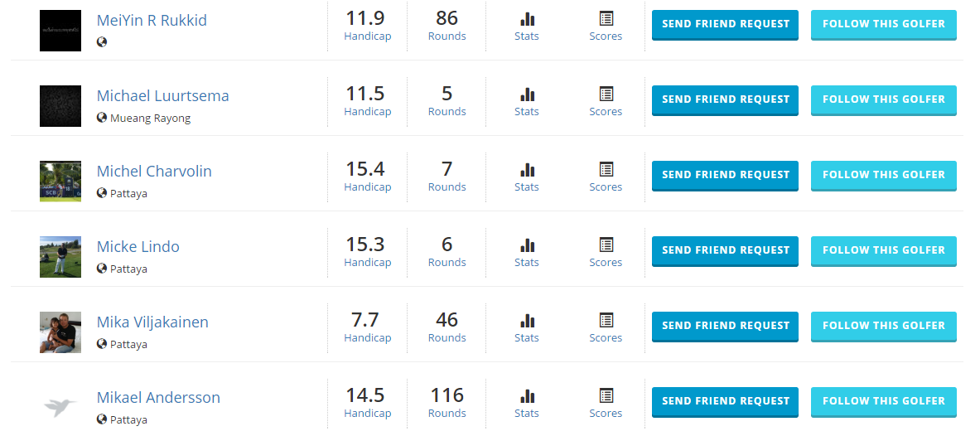Follow golfer Michael Luurtsema
Viewport: 980px width, 436px height.
tap(883, 99)
